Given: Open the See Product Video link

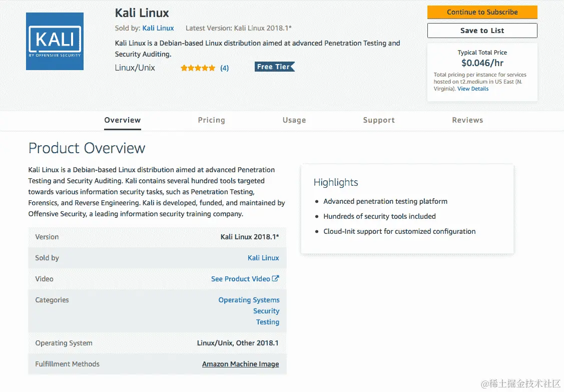Looking at the screenshot, I should pyautogui.click(x=240, y=279).
